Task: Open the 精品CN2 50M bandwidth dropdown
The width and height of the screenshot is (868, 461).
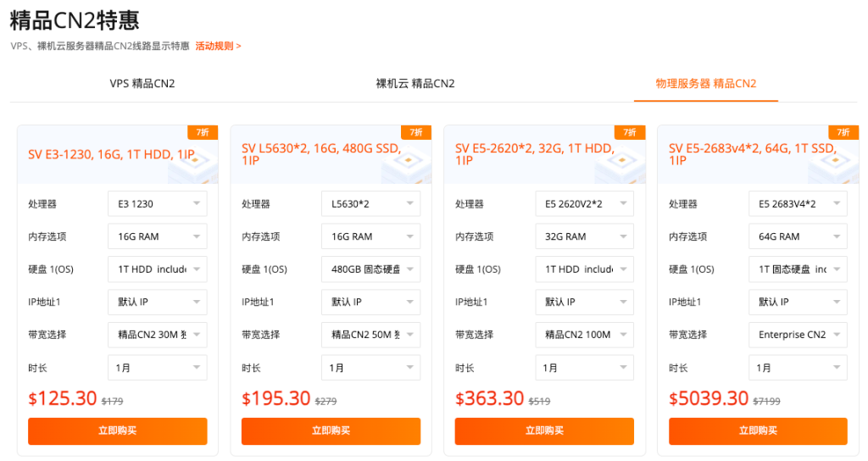Action: click(x=371, y=335)
